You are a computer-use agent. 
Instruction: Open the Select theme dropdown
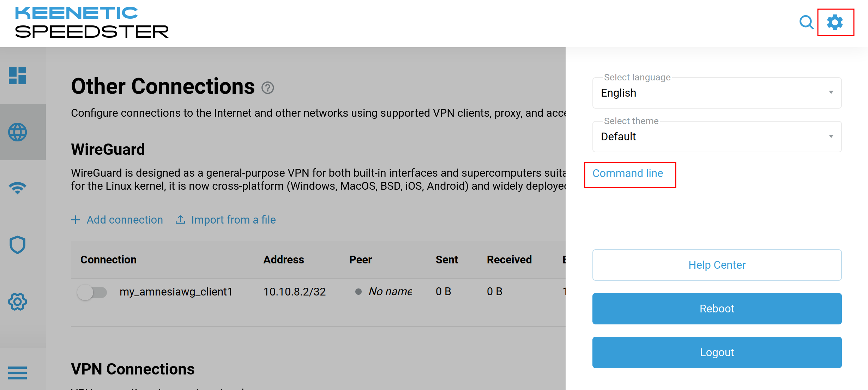(716, 136)
